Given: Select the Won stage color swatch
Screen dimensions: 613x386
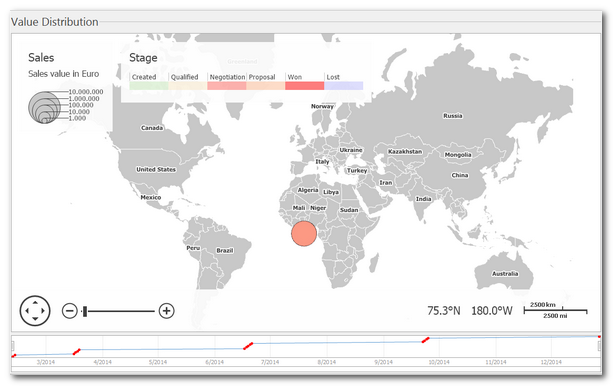Looking at the screenshot, I should [x=305, y=86].
